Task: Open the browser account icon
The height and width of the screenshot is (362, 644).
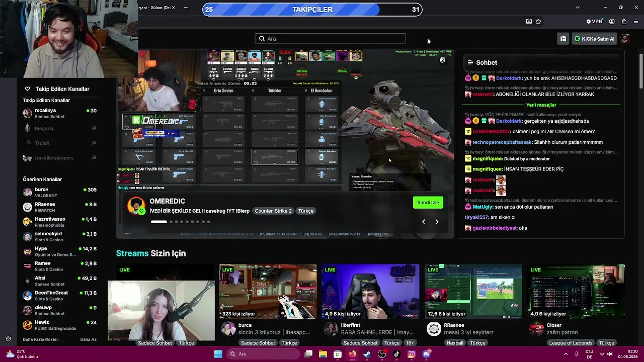Action: click(612, 22)
